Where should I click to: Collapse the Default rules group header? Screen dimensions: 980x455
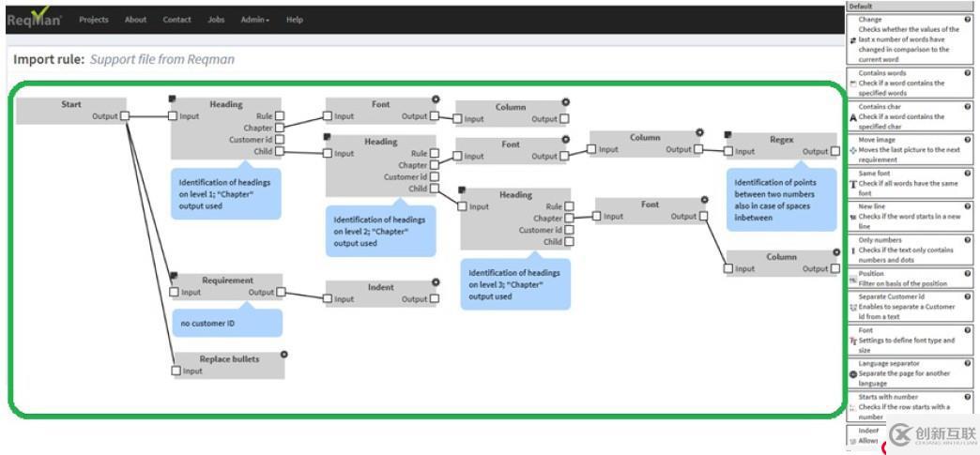tap(910, 7)
